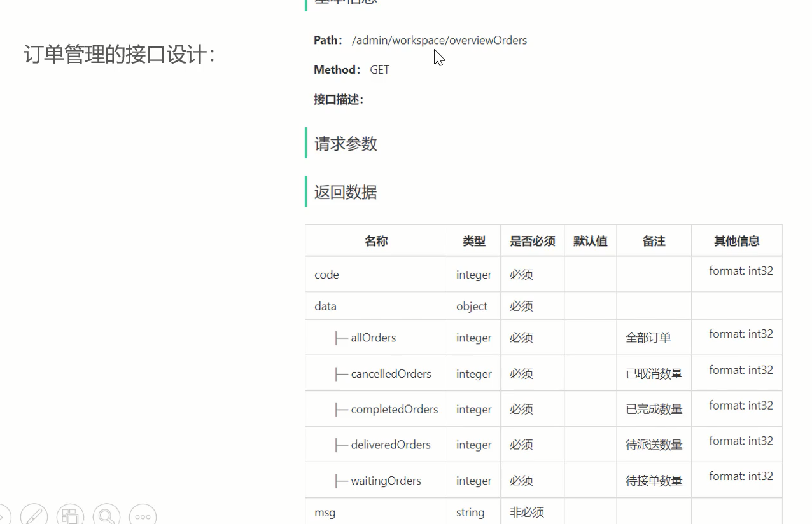Open extra tools via the three-dot icon
The width and height of the screenshot is (812, 524).
(143, 514)
